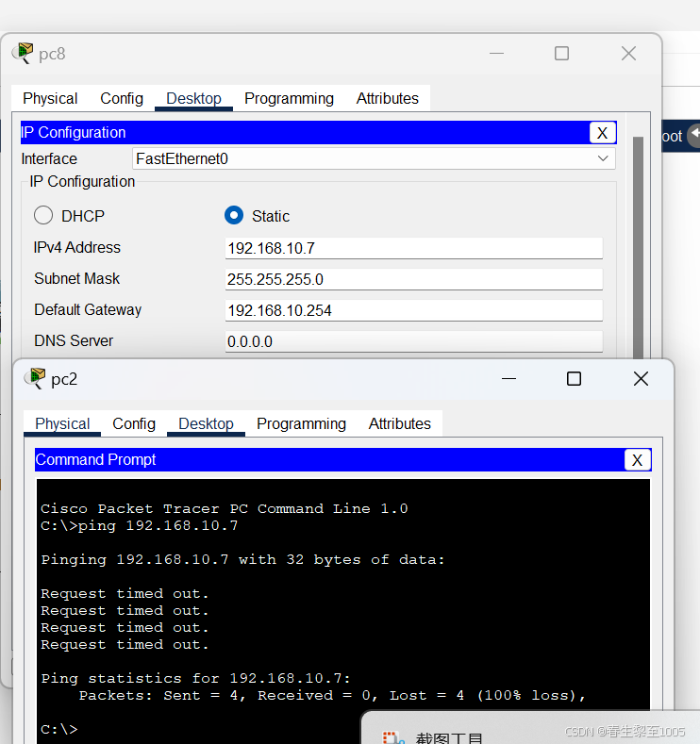
Task: Switch to the Desktop tab in pc8
Action: tap(193, 98)
